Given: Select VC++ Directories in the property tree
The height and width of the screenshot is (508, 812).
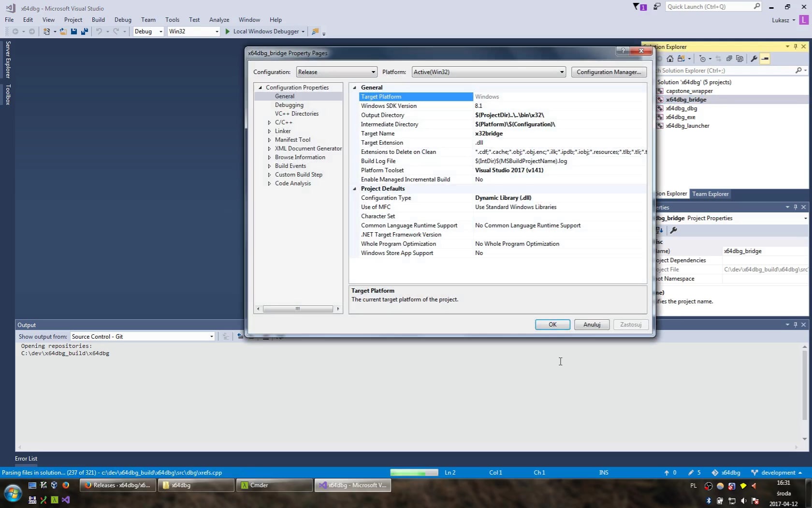Looking at the screenshot, I should tap(297, 114).
